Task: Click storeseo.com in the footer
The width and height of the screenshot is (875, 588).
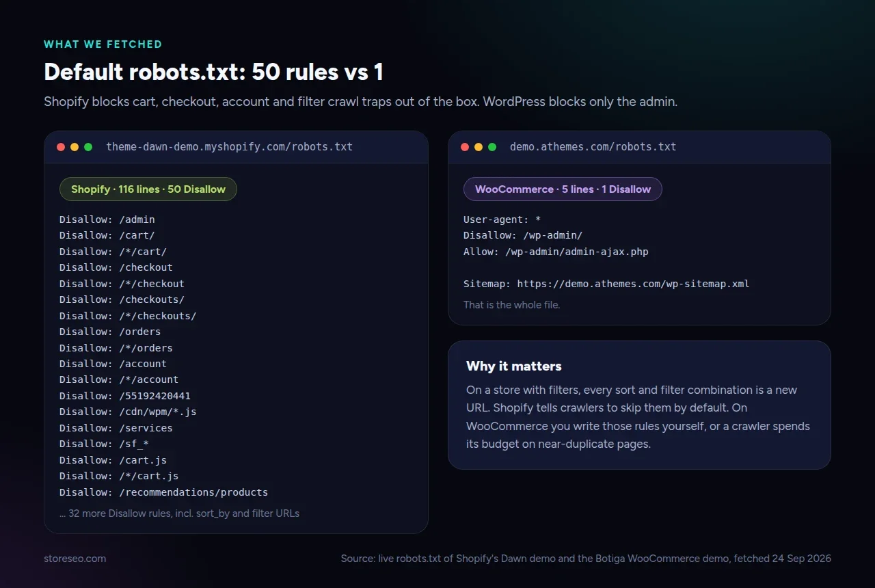Action: (x=75, y=559)
